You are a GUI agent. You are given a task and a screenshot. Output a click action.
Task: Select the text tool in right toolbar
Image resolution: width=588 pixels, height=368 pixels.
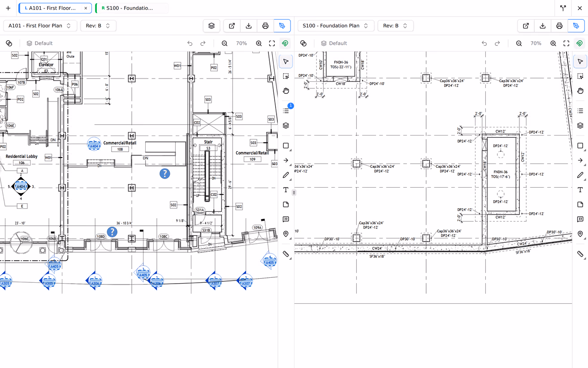[580, 190]
